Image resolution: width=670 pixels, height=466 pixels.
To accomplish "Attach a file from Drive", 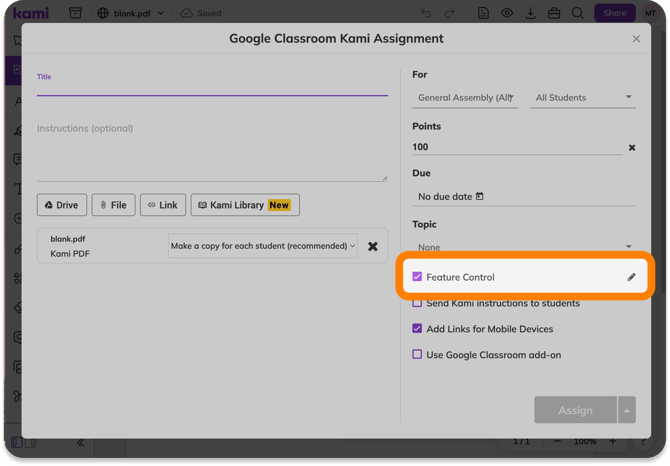I will point(62,205).
